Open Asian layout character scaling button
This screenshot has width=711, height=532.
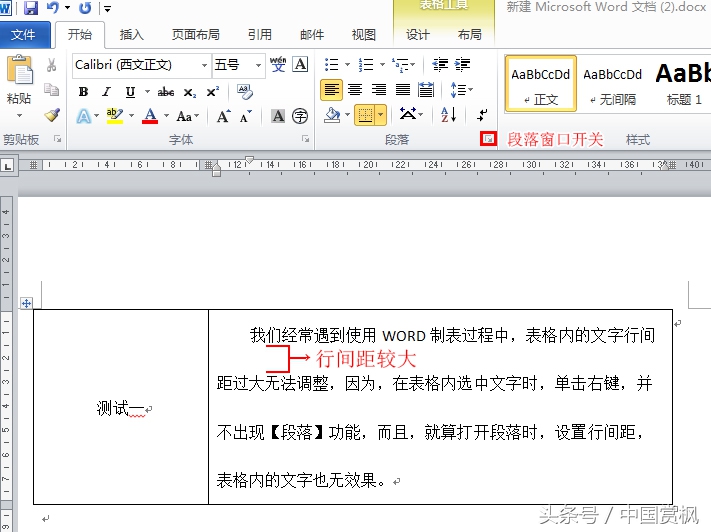click(410, 115)
